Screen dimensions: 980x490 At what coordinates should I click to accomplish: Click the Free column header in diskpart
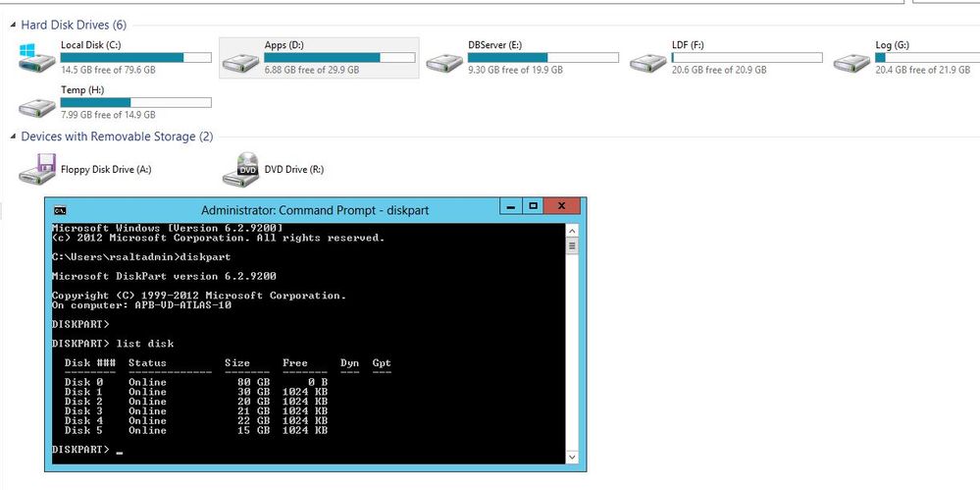[295, 363]
